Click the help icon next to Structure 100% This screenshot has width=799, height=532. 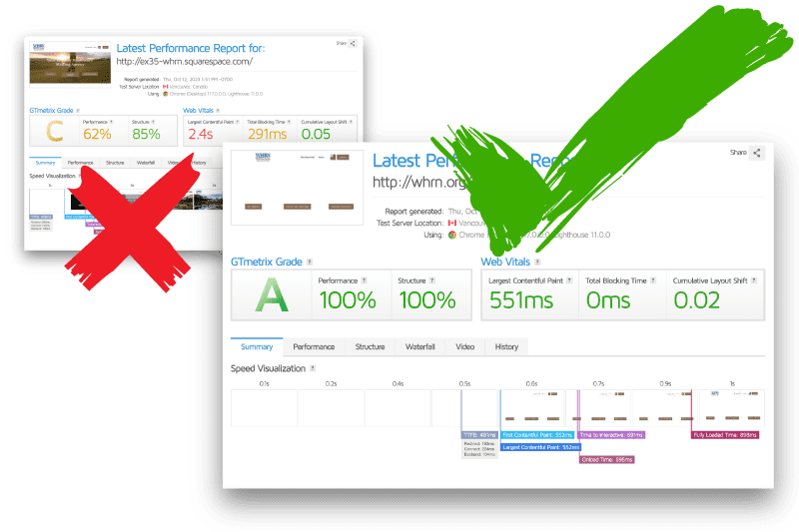tap(432, 280)
